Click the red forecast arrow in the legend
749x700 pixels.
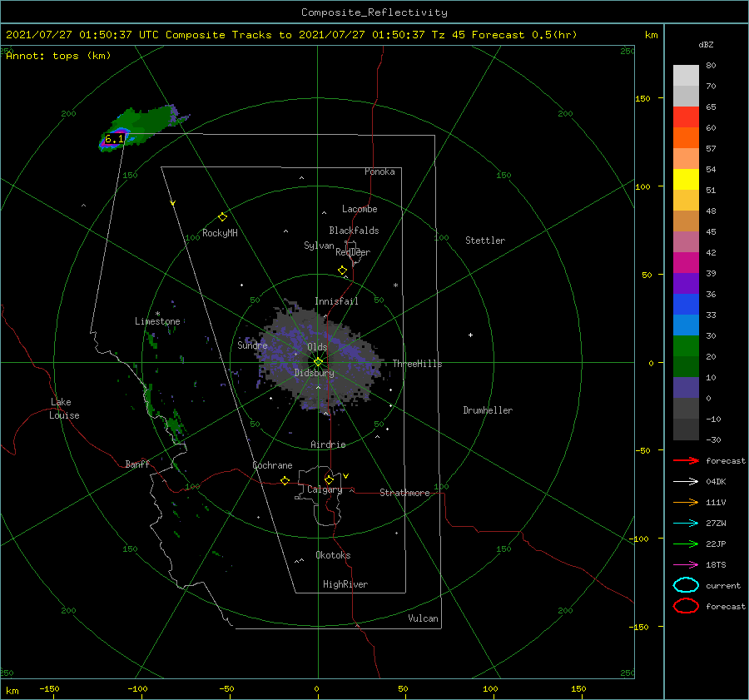point(686,460)
